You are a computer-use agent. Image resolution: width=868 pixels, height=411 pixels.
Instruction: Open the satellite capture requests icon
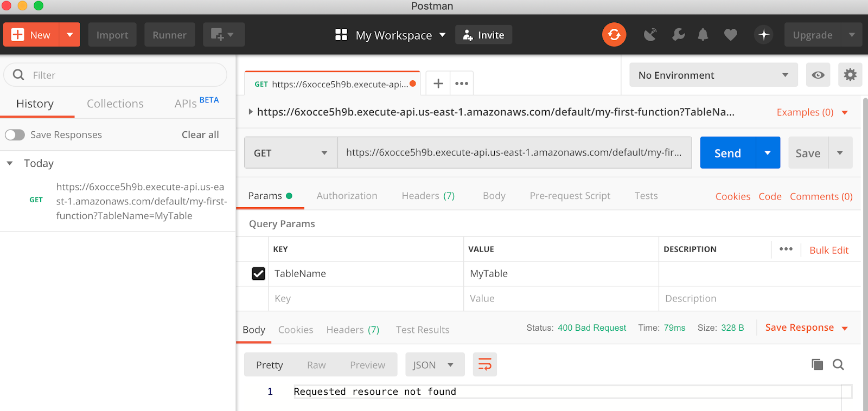click(650, 35)
